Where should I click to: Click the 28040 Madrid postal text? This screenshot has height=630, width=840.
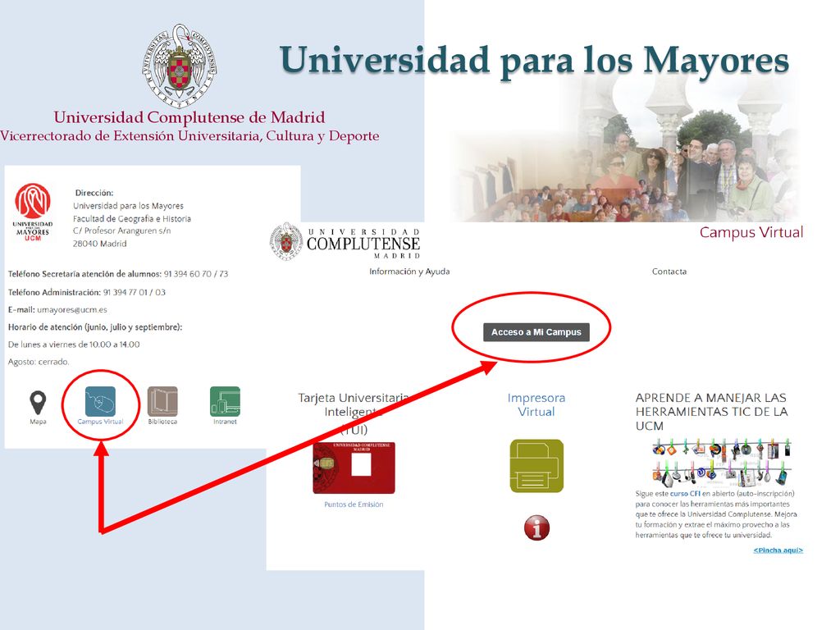[x=99, y=244]
